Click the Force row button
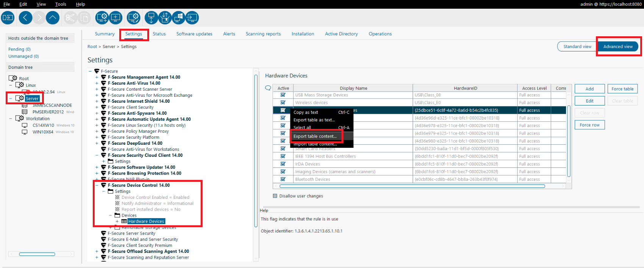 (x=589, y=125)
